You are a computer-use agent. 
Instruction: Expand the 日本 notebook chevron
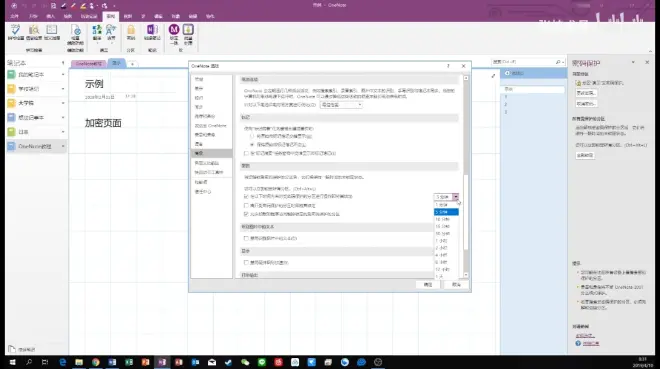[x=63, y=132]
